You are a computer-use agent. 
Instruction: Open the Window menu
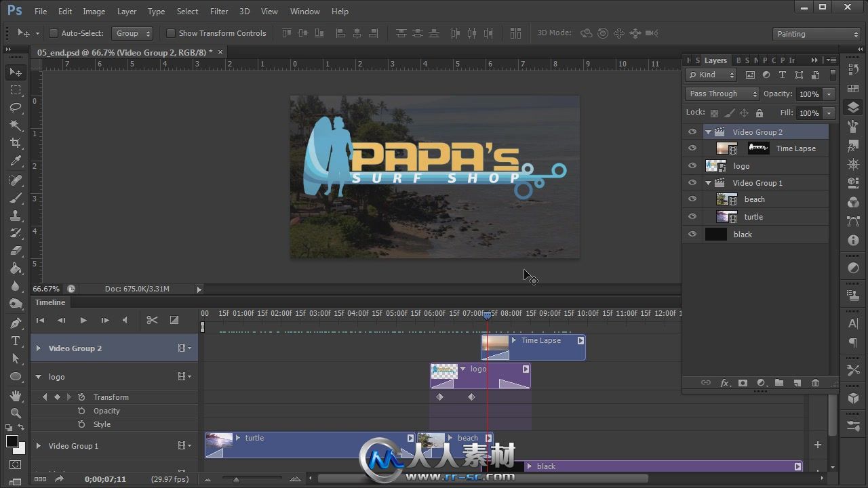[305, 11]
